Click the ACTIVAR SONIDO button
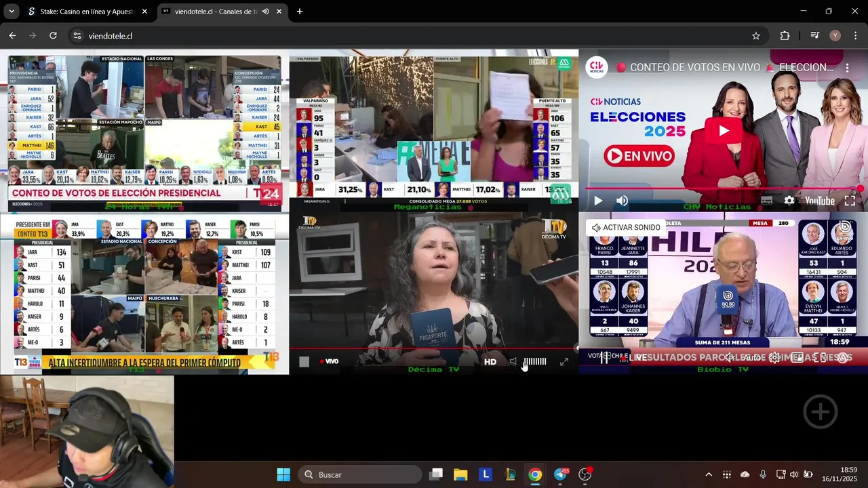The width and height of the screenshot is (868, 488). (x=625, y=228)
